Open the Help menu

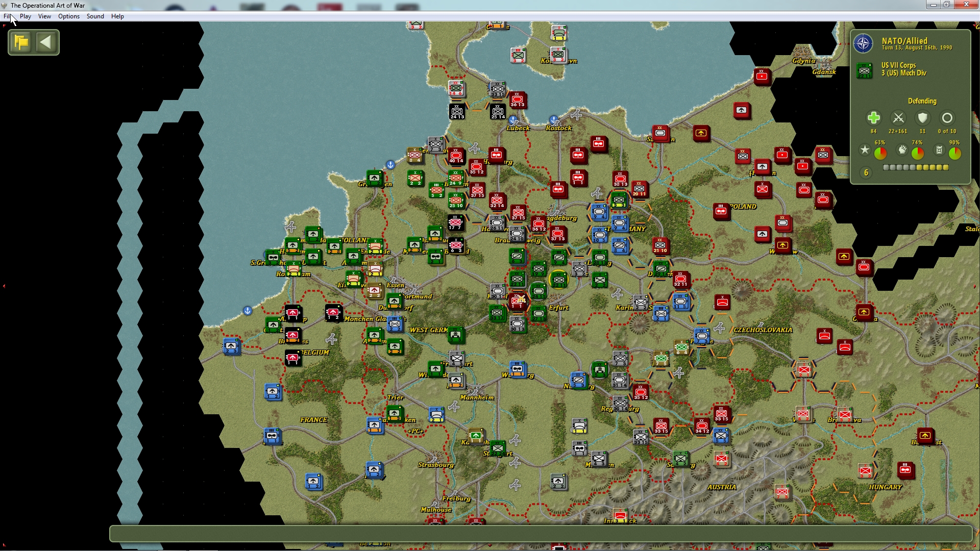(117, 16)
